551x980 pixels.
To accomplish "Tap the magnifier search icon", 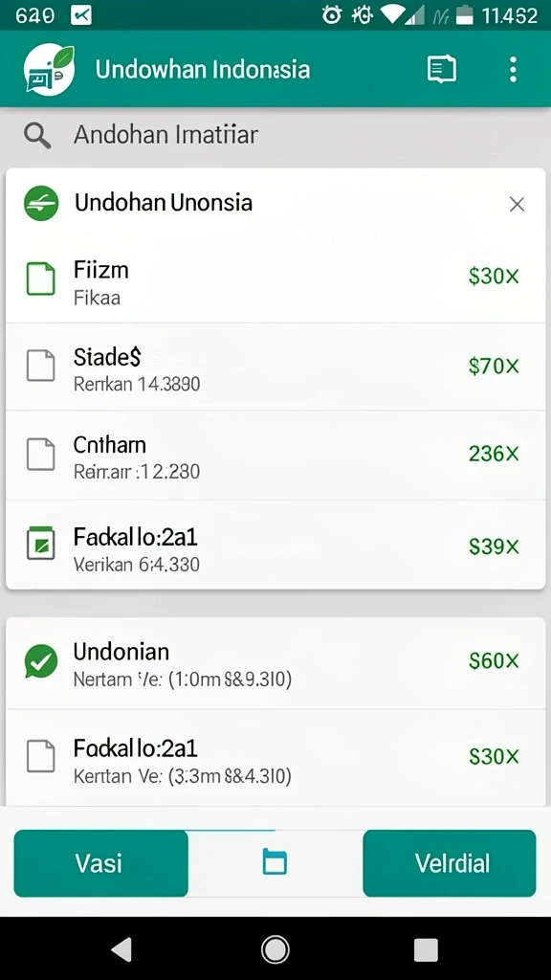I will click(x=37, y=135).
